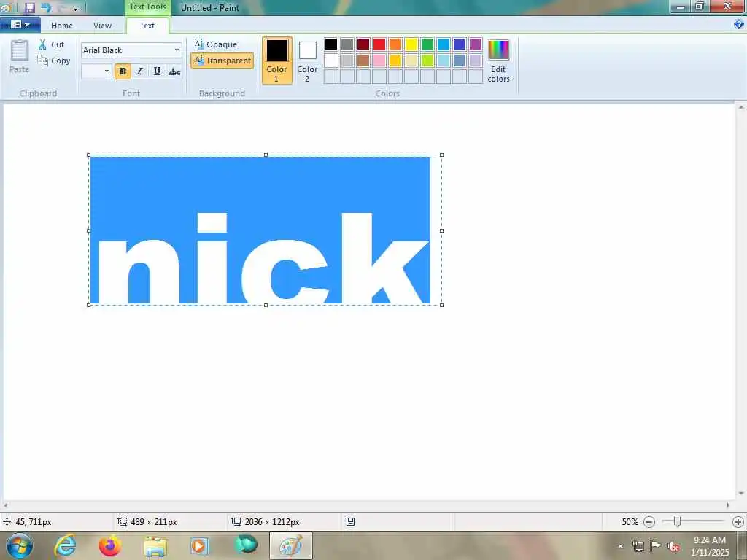Open the Customize Quick Access Toolbar arrow
The width and height of the screenshot is (747, 560).
coord(75,8)
